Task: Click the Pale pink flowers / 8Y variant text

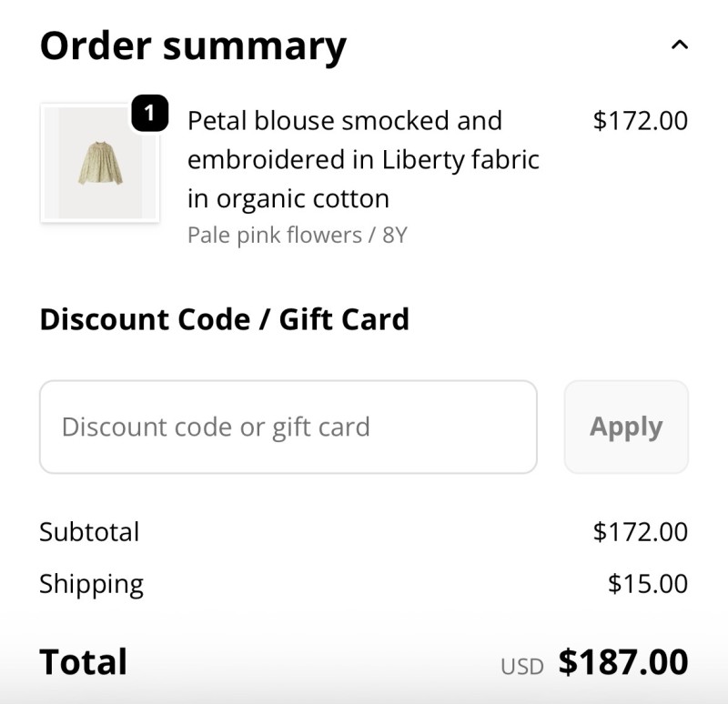Action: (x=297, y=235)
